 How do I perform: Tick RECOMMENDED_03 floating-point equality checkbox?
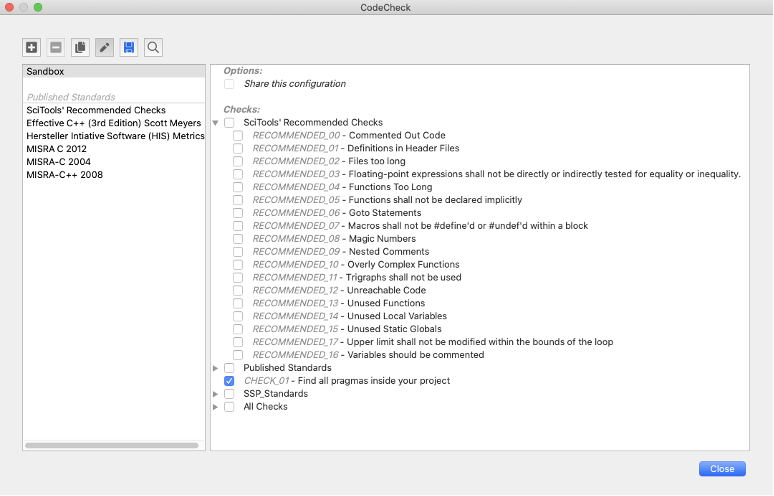[238, 174]
